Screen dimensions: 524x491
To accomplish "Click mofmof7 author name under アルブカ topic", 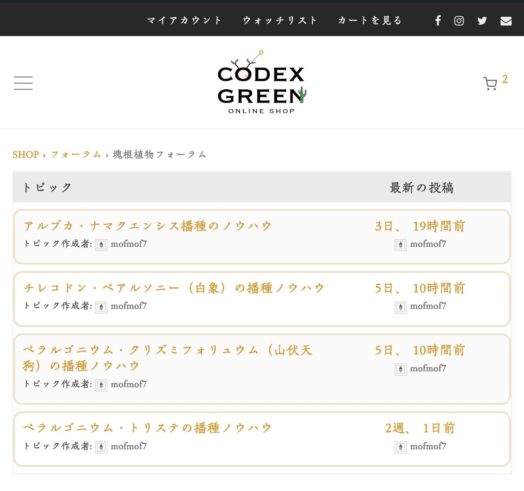I will click(x=129, y=244).
